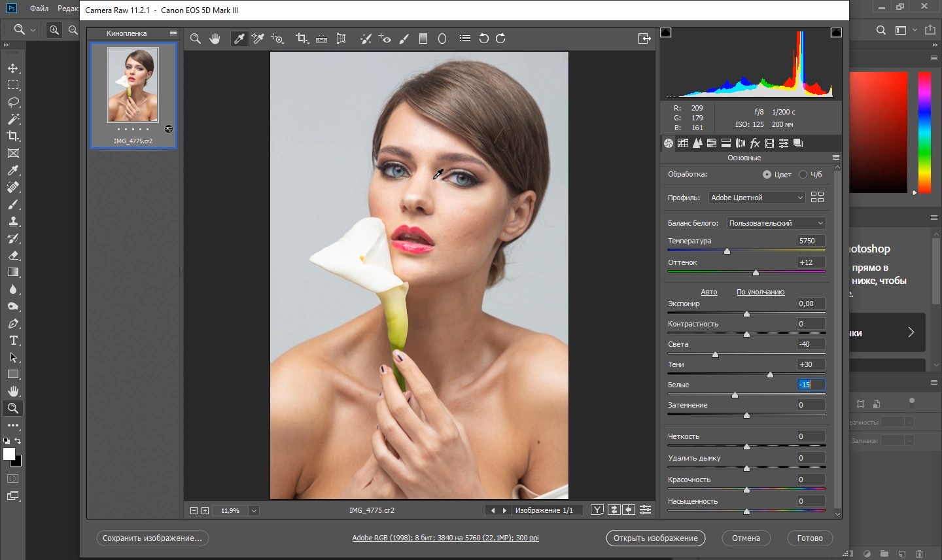Screen dimensions: 942x560
Task: Select the Ч/б treatment radio button
Action: tap(803, 175)
